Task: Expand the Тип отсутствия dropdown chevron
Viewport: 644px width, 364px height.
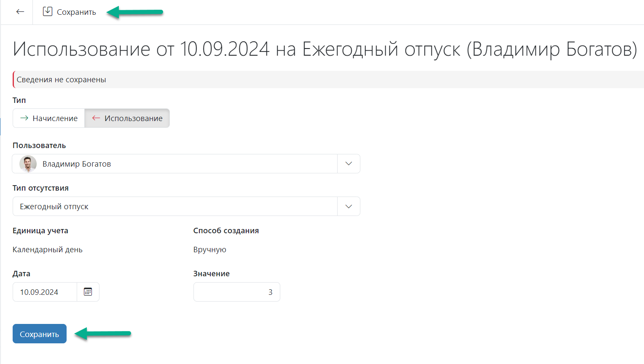Action: [349, 206]
